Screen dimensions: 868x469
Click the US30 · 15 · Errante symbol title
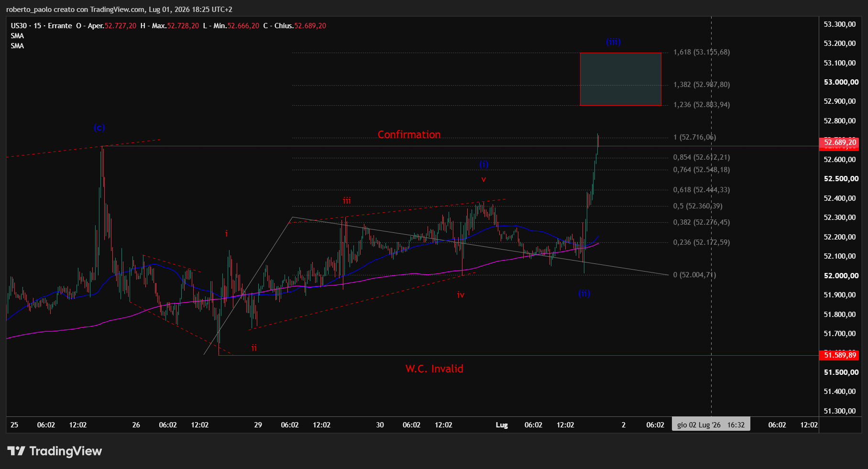coord(42,26)
